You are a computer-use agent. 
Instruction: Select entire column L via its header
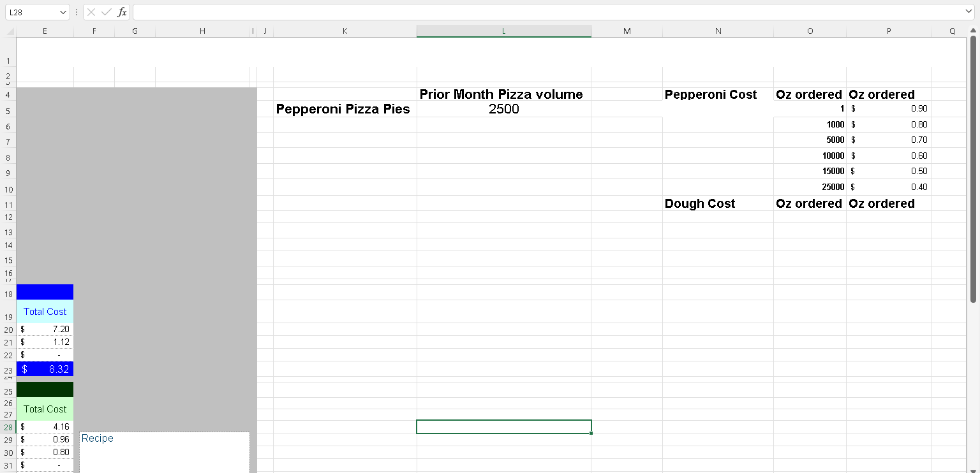coord(503,31)
